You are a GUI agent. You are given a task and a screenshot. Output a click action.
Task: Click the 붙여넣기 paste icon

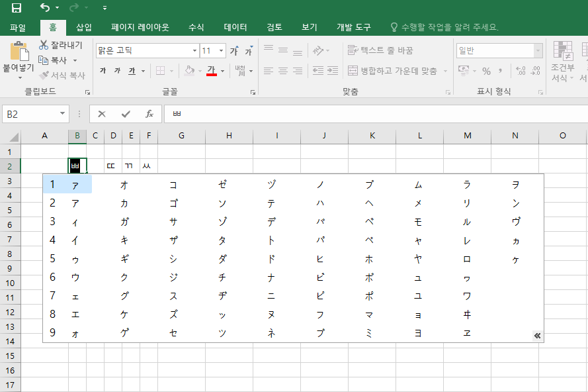(x=19, y=51)
